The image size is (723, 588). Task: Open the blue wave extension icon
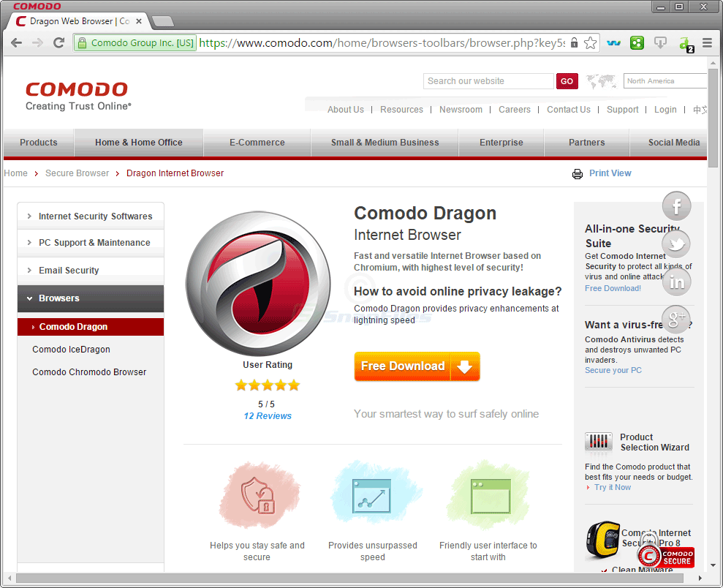coord(613,43)
